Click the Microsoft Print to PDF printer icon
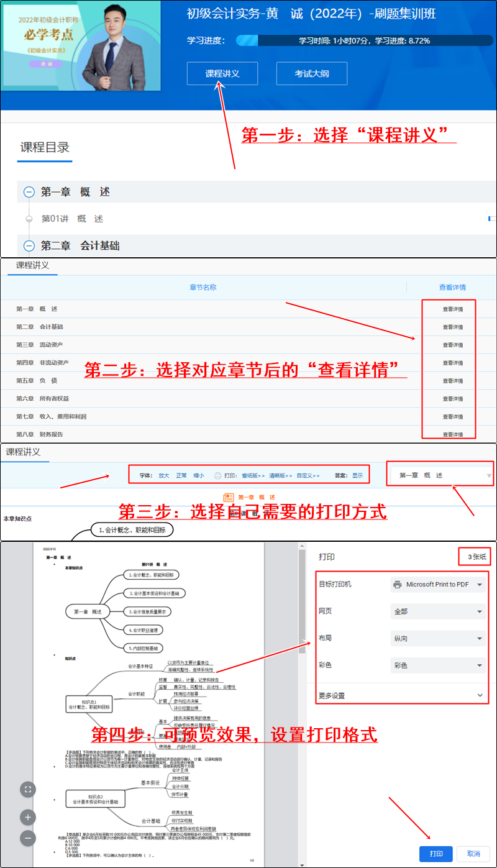Image resolution: width=497 pixels, height=868 pixels. [x=398, y=585]
